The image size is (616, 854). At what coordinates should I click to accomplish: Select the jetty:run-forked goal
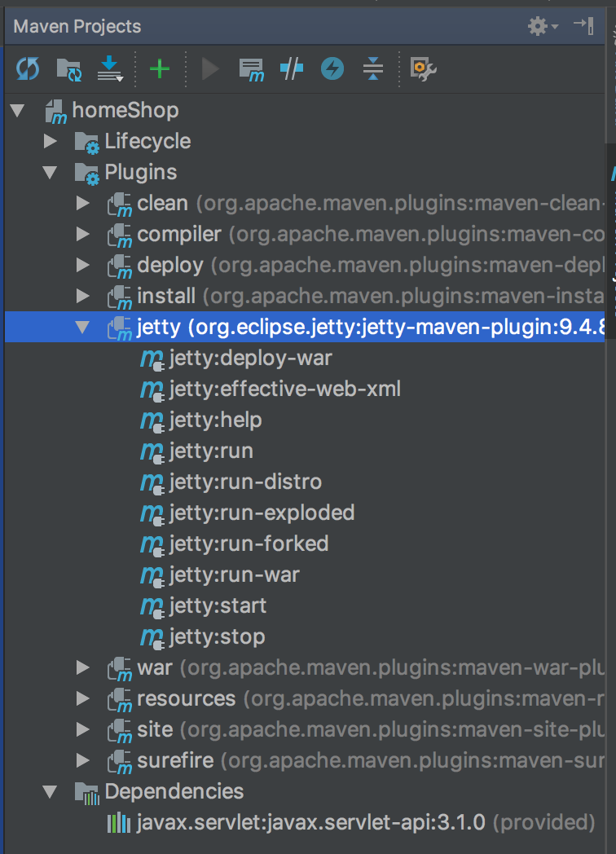point(249,544)
